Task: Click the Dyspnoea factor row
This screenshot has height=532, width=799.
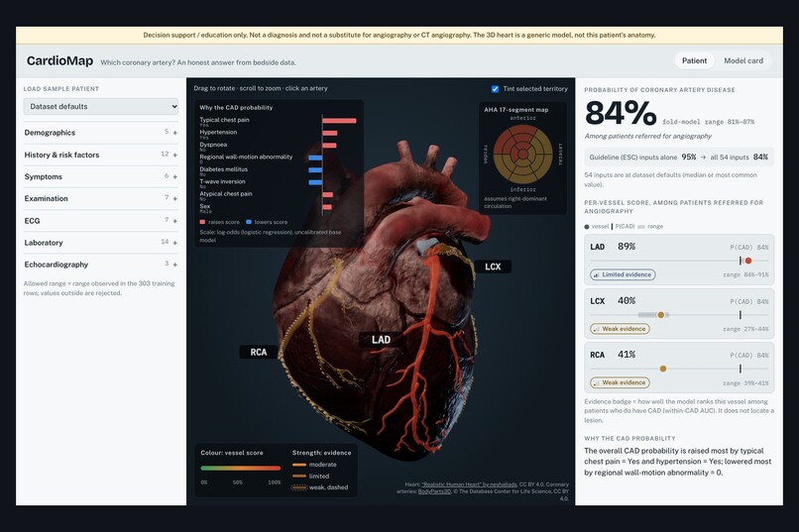Action: click(278, 146)
